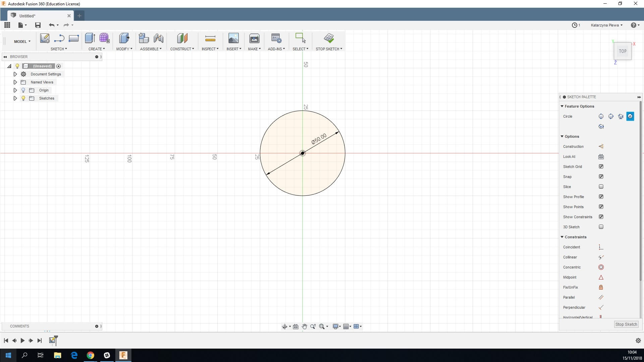Choose Center Diameter Circle option icon
644x362 pixels.
coord(601,116)
